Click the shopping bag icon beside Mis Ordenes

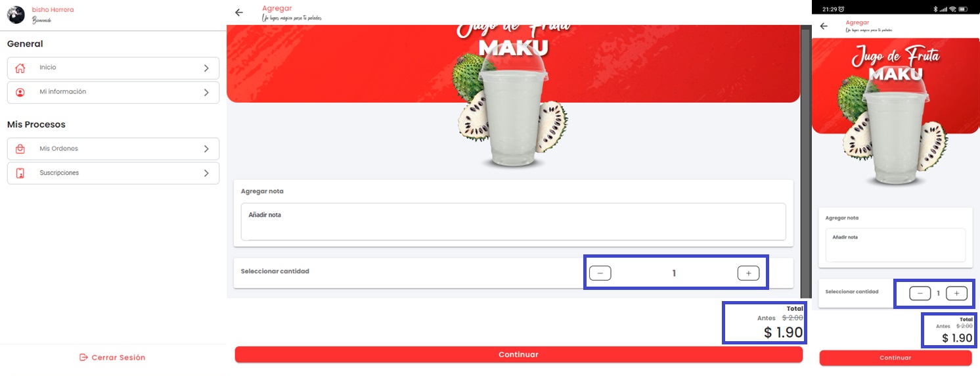click(20, 149)
